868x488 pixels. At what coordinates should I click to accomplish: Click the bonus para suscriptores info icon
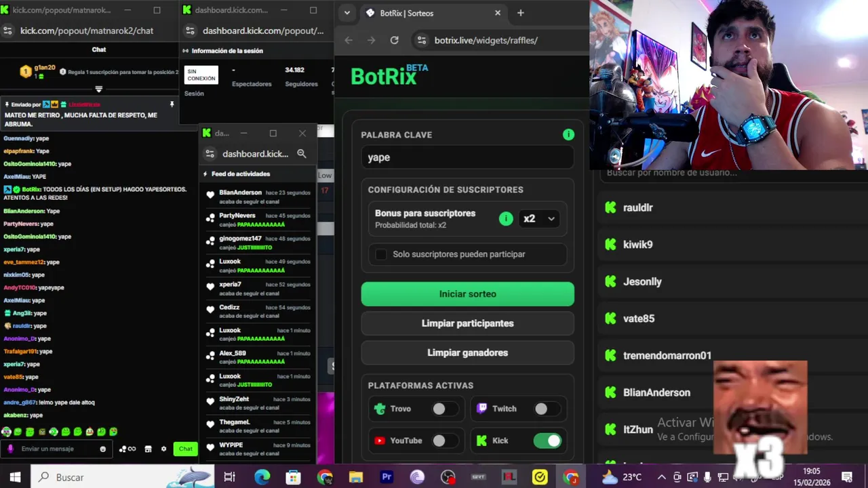[x=506, y=218]
